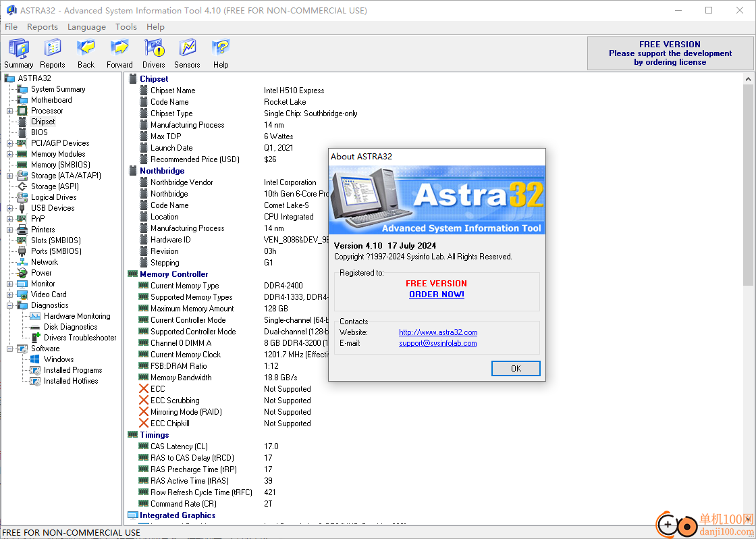Image resolution: width=756 pixels, height=539 pixels.
Task: Open the File menu
Action: point(11,27)
